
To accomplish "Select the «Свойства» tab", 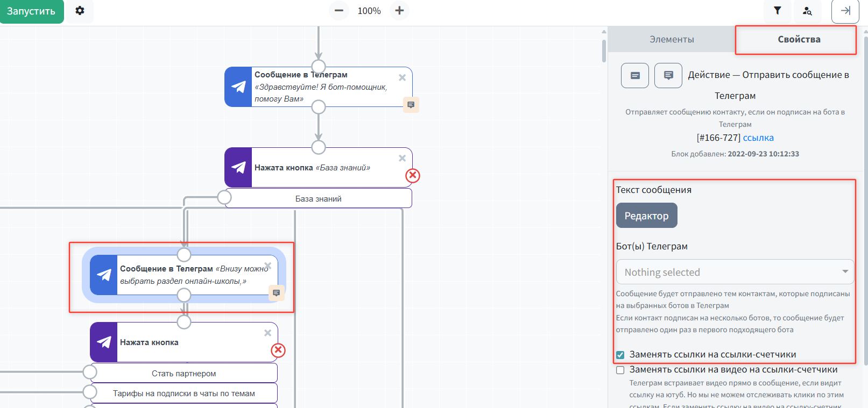I will pyautogui.click(x=799, y=39).
